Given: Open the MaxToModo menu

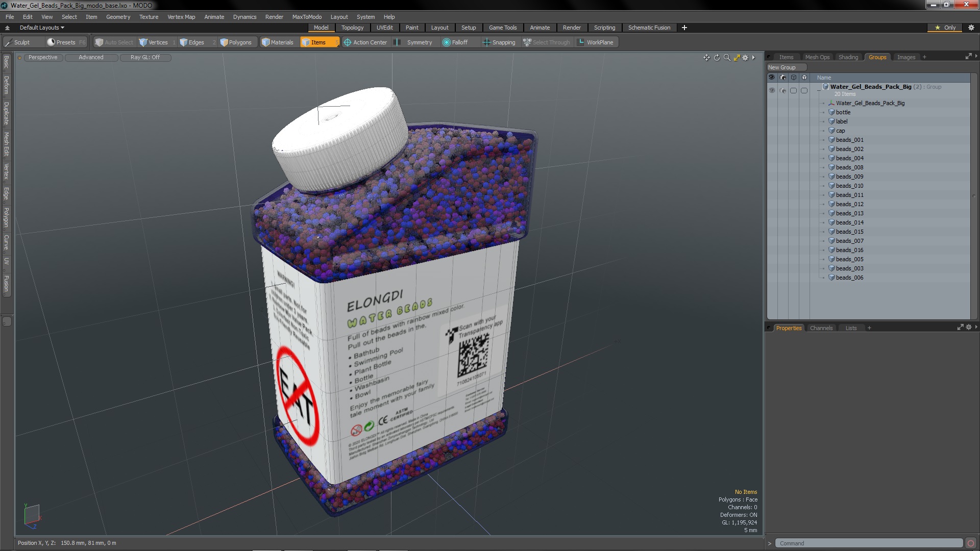Looking at the screenshot, I should point(307,17).
